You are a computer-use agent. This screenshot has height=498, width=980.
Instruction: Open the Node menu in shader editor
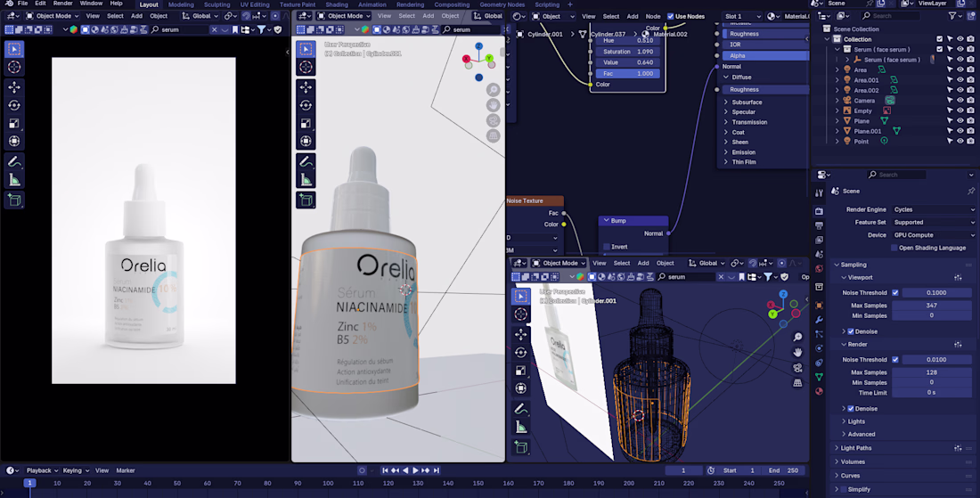tap(652, 16)
